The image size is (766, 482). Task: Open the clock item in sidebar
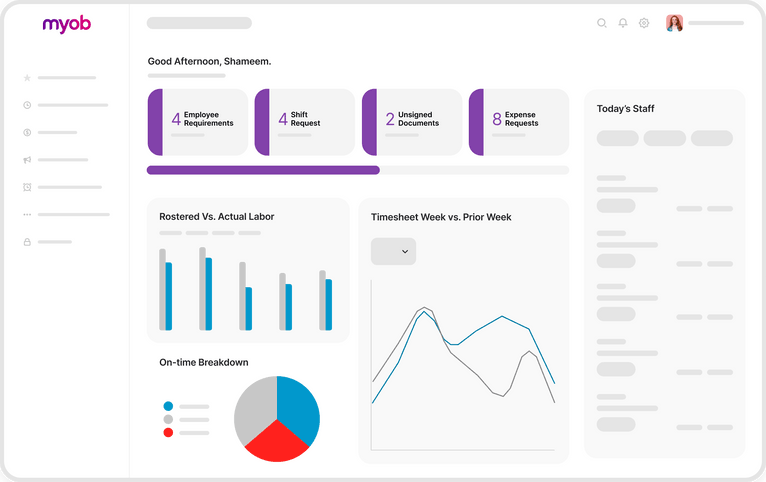click(x=27, y=105)
